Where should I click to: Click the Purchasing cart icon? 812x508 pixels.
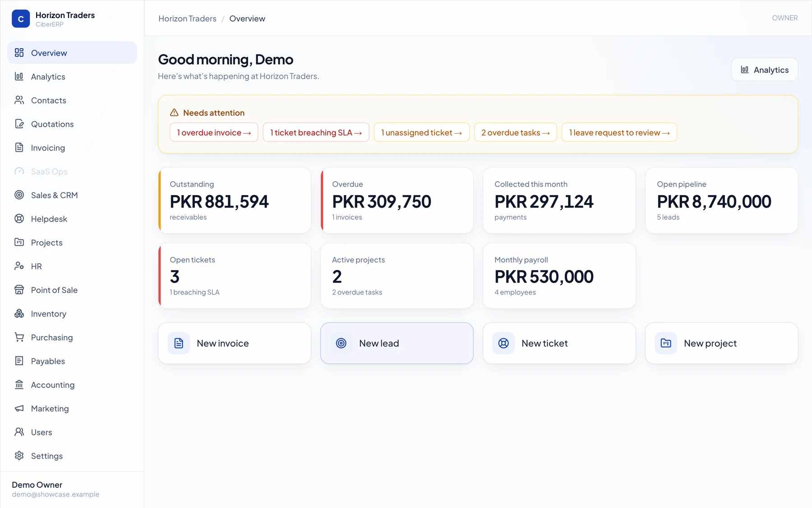coord(19,337)
